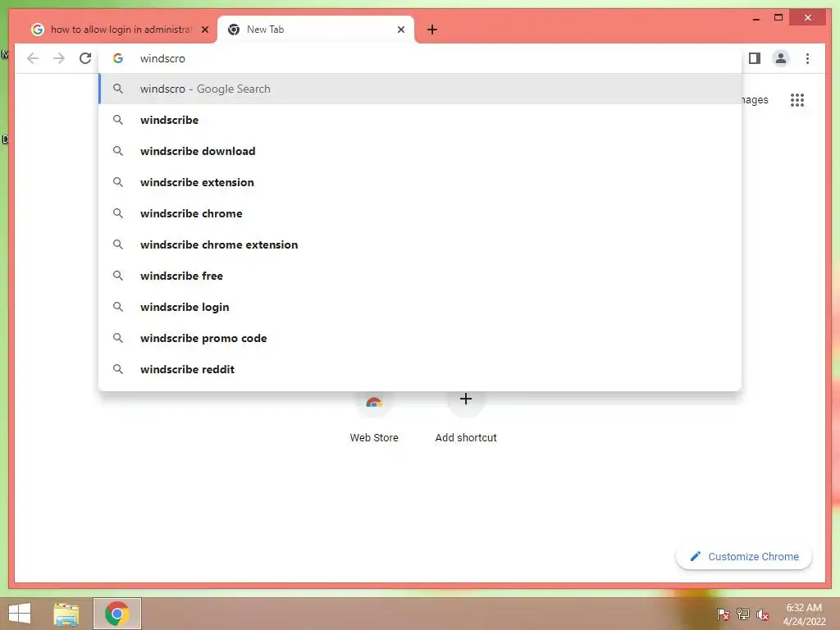Open Chrome three-dot menu
Viewport: 840px width, 630px height.
[807, 58]
